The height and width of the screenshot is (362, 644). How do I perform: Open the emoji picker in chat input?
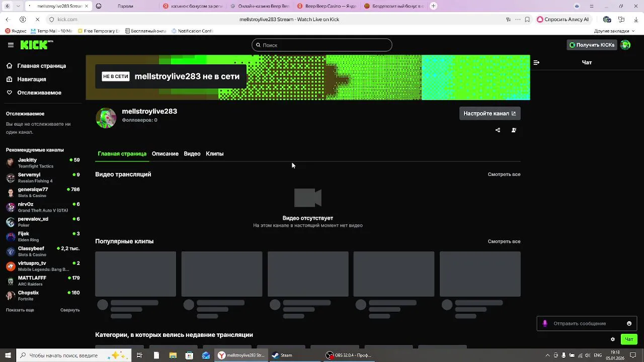[x=629, y=324]
